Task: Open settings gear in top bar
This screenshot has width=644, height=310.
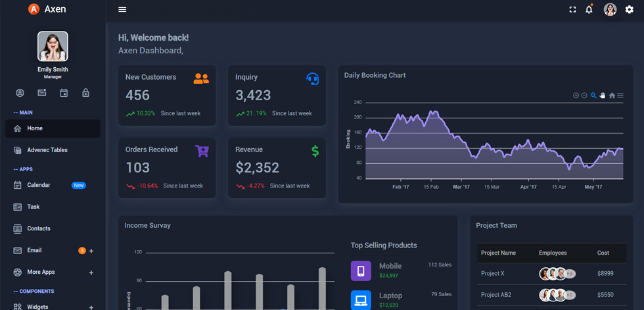Action: click(x=630, y=9)
